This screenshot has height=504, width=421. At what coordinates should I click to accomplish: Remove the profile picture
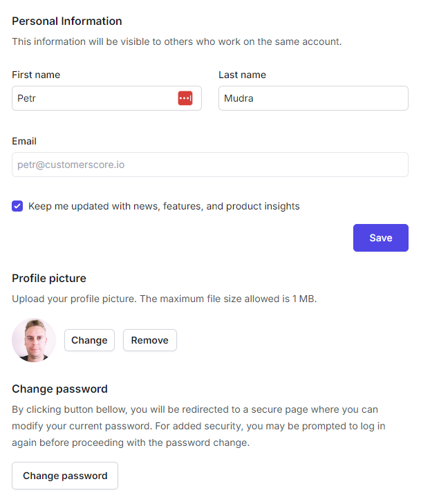point(149,340)
